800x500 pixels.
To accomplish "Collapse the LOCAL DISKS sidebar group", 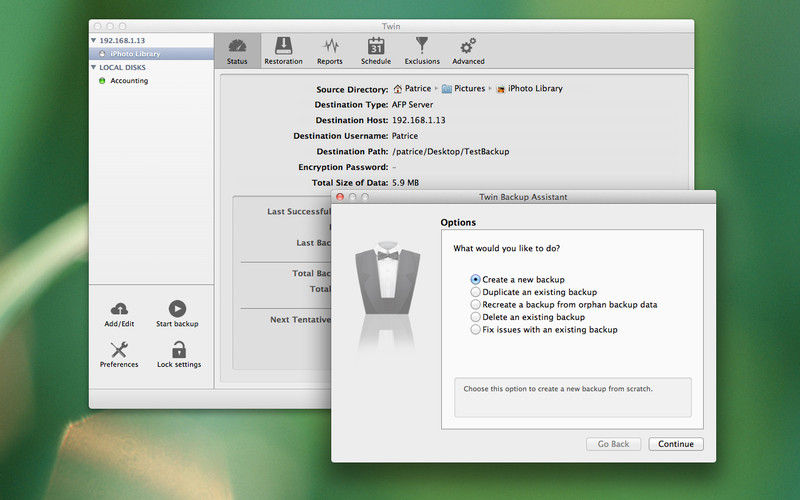I will click(93, 67).
